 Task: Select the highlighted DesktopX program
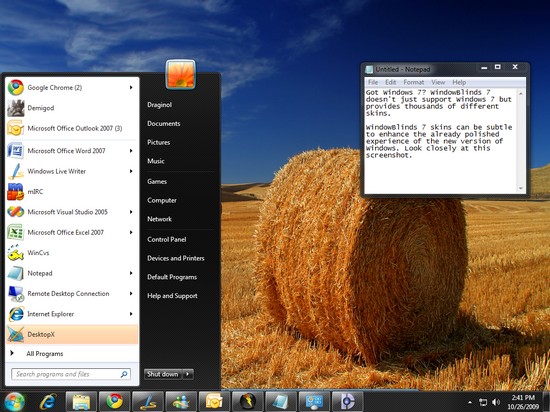[72, 334]
